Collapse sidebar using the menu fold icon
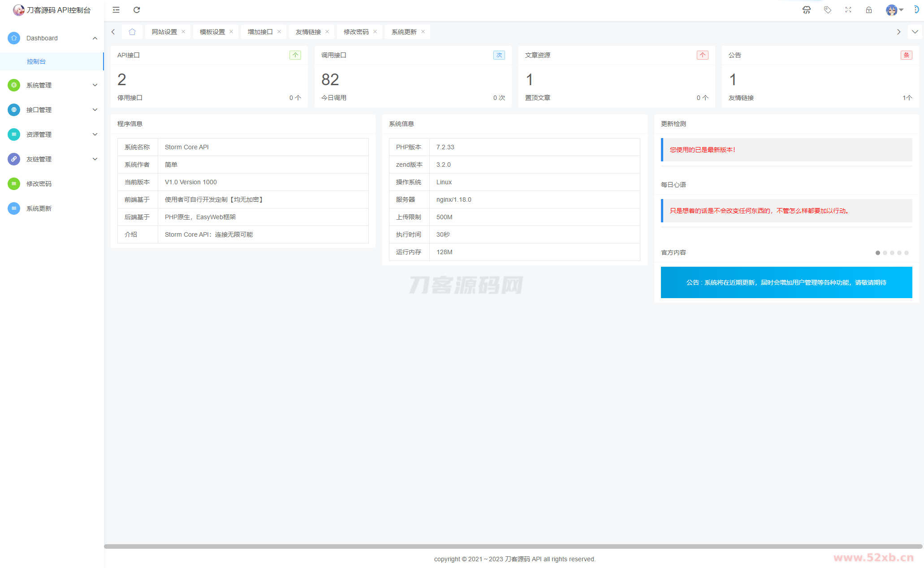Screen dimensions: 924x568 point(116,10)
